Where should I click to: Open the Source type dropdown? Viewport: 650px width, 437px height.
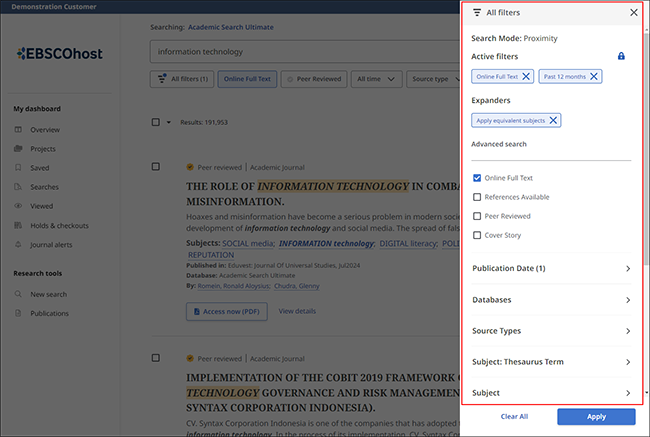[x=434, y=79]
